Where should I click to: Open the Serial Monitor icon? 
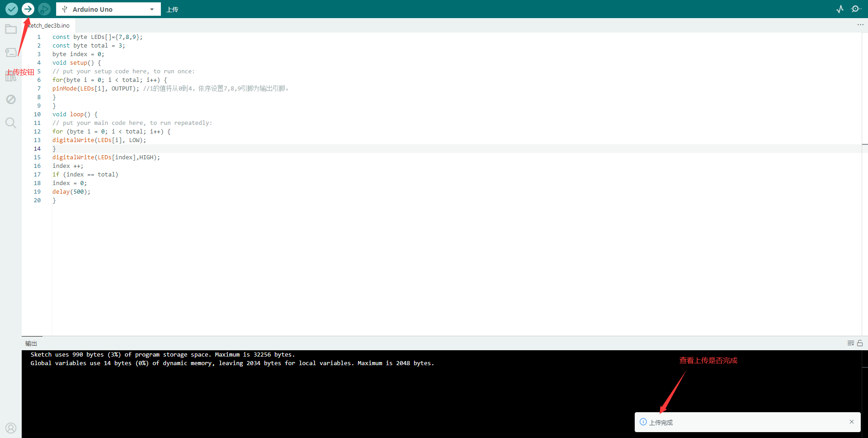click(856, 9)
